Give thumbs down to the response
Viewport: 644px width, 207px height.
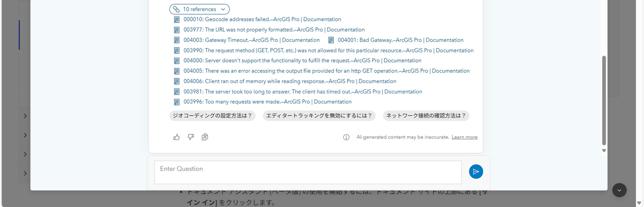(191, 137)
